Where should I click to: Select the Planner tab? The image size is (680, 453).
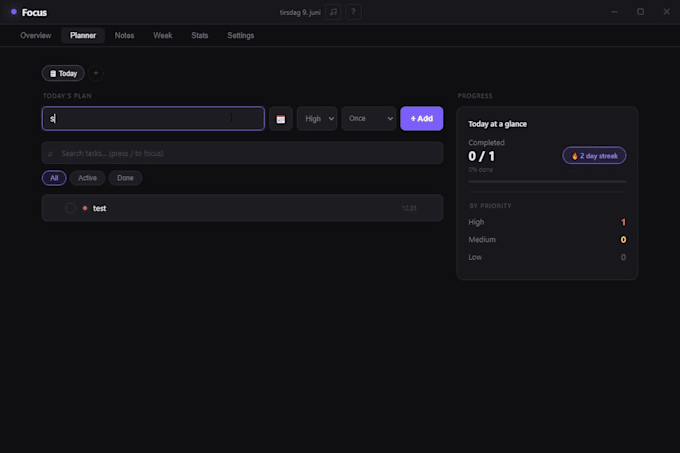[83, 36]
